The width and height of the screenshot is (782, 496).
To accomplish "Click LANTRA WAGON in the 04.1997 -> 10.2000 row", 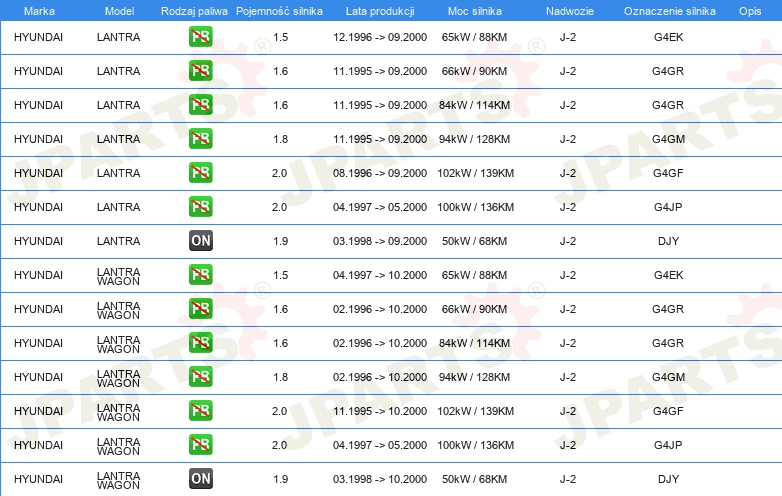I will tap(119, 277).
